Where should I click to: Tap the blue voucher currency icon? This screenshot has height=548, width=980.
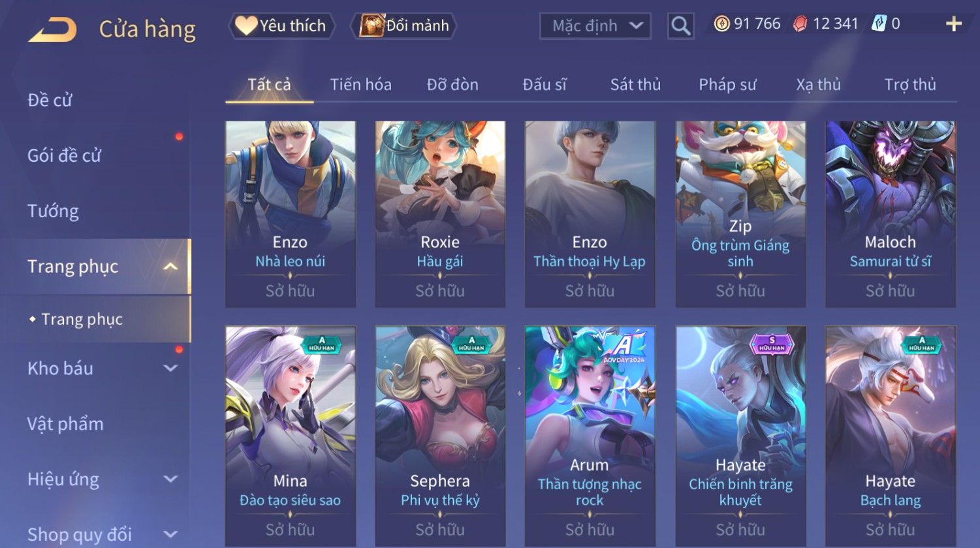click(x=879, y=24)
